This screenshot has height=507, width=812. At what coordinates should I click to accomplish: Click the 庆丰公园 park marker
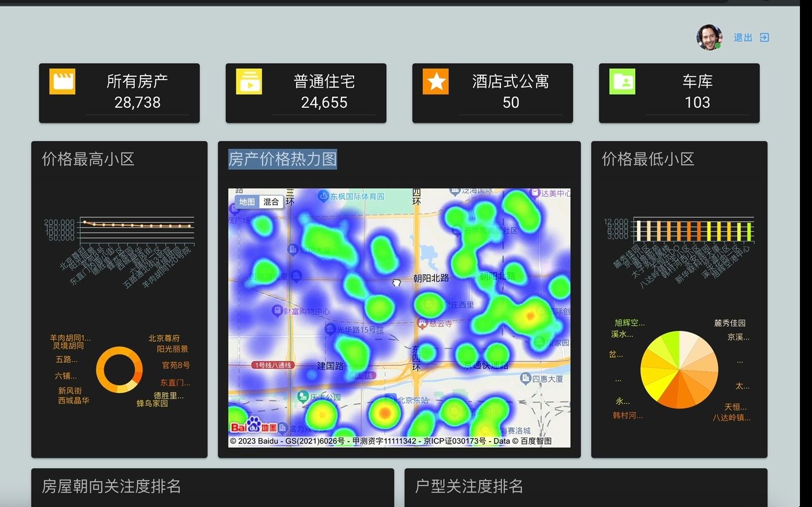click(x=302, y=395)
